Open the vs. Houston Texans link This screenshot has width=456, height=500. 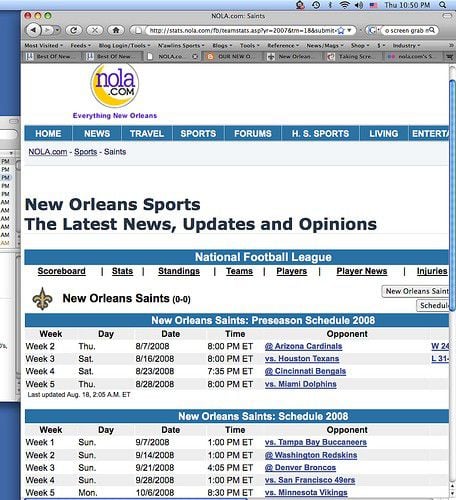(x=302, y=359)
